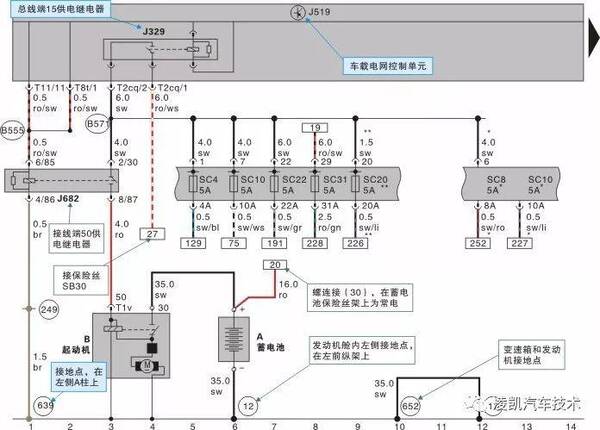Click reference box 252
This screenshot has width=600, height=430.
pos(478,243)
